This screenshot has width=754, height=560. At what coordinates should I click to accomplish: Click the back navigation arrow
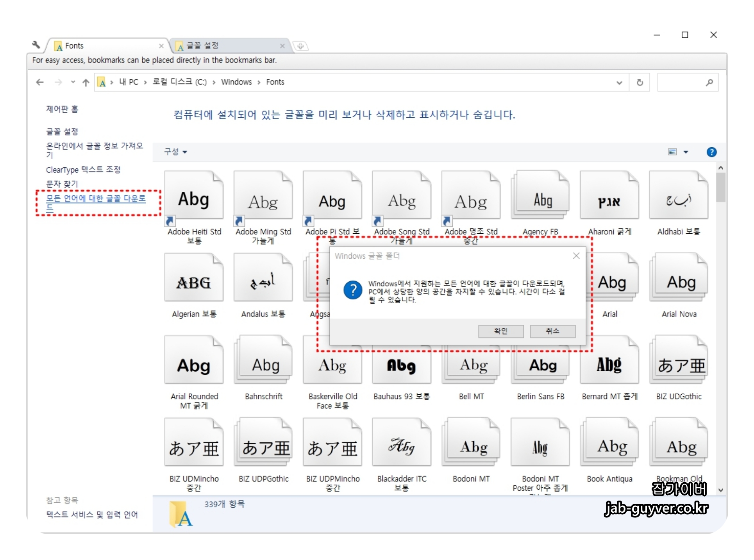(x=39, y=82)
